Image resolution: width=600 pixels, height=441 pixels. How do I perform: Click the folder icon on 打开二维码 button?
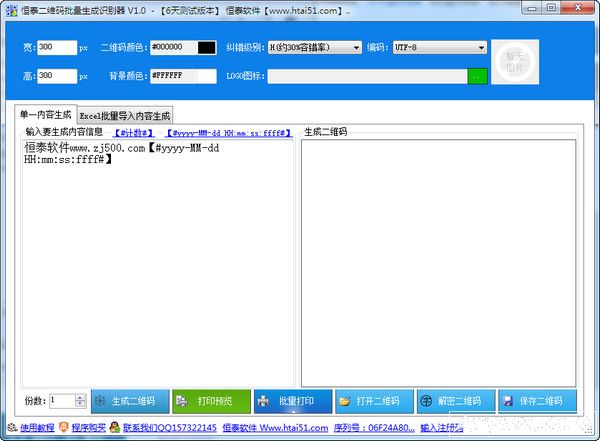click(x=345, y=401)
